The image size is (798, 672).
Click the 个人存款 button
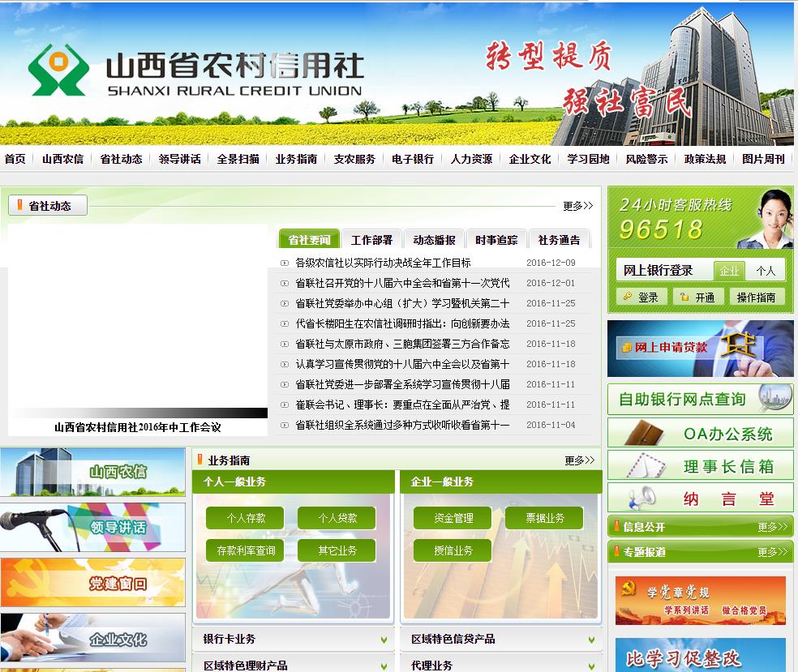click(245, 518)
